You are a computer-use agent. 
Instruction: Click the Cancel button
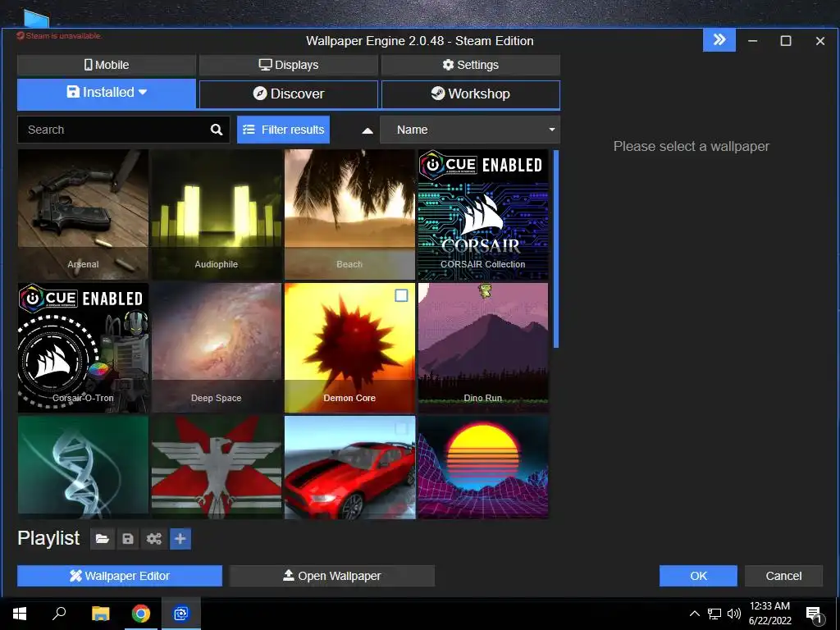coord(783,576)
